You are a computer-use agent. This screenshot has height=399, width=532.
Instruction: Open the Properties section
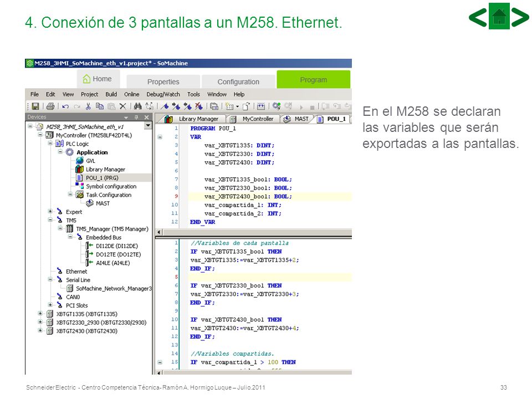(x=163, y=82)
